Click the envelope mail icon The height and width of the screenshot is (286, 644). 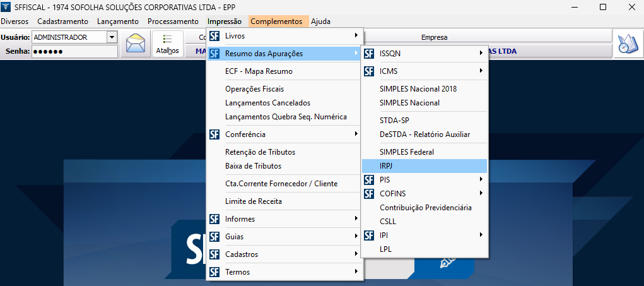pyautogui.click(x=136, y=44)
